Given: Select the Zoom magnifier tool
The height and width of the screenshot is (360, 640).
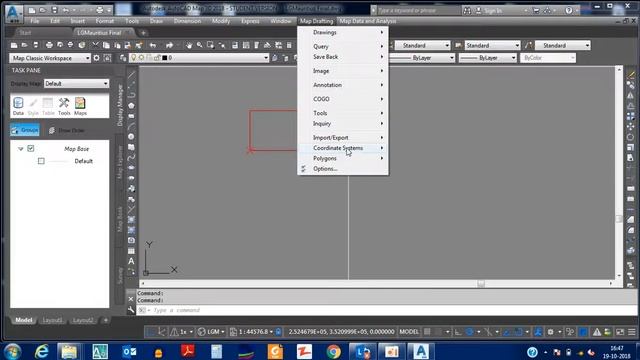Looking at the screenshot, I should pos(200,45).
